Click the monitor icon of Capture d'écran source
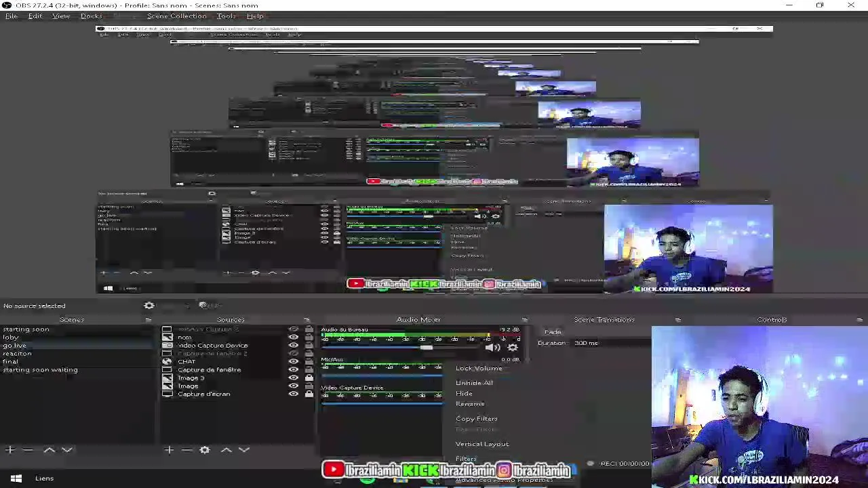The width and height of the screenshot is (868, 488). pyautogui.click(x=167, y=394)
